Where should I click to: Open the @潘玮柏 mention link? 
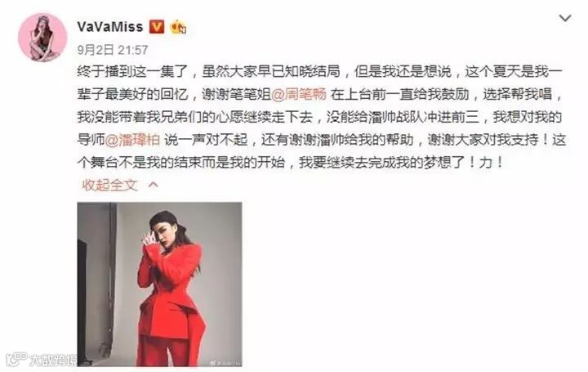(x=132, y=140)
